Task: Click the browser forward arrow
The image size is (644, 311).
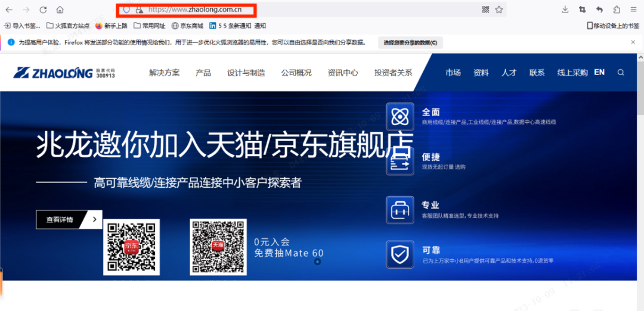Action: click(26, 10)
